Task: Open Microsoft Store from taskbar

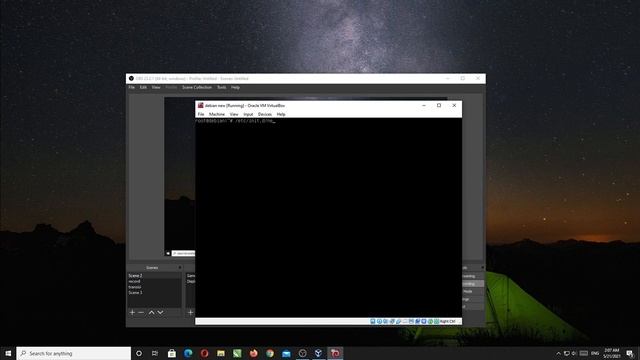Action: pyautogui.click(x=172, y=353)
